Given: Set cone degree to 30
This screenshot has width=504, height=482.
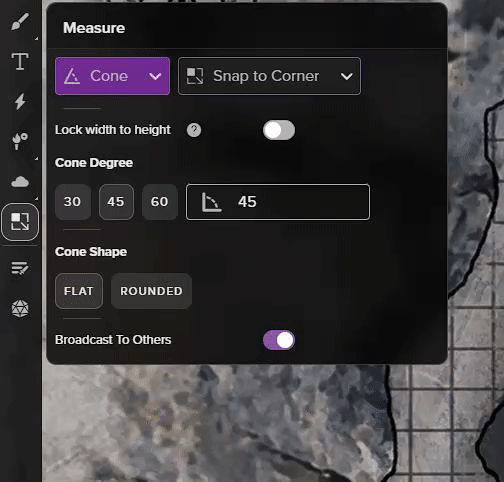Looking at the screenshot, I should (73, 202).
